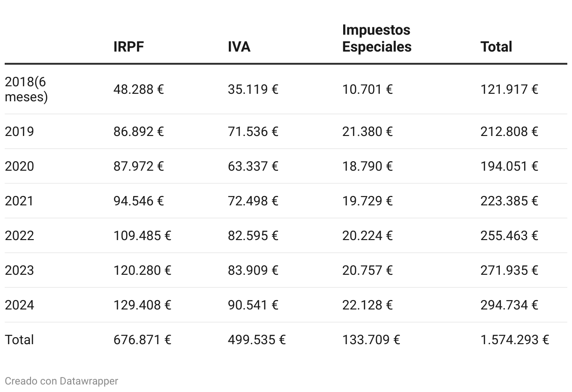Select the 2022 total 255.463 €
Viewport: 572px width, 392px height.
click(509, 235)
